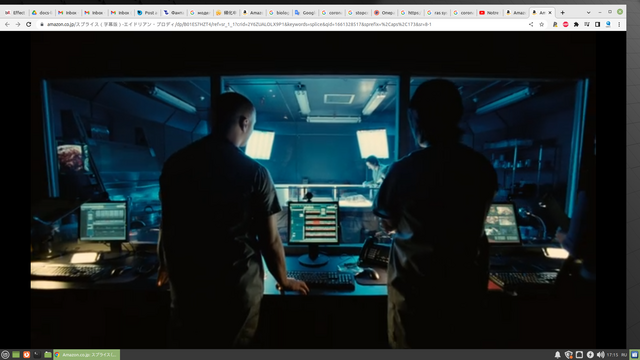Open a new browser tab

click(562, 13)
